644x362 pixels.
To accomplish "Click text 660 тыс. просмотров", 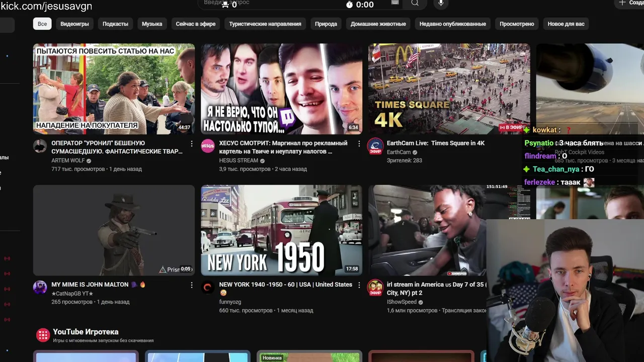I will coord(245,311).
